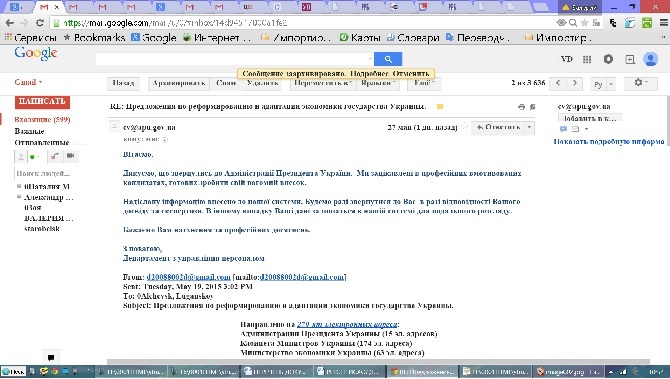Viewport: 670px width, 379px height.
Task: Click horizontal scrollbar below message
Action: 378,361
